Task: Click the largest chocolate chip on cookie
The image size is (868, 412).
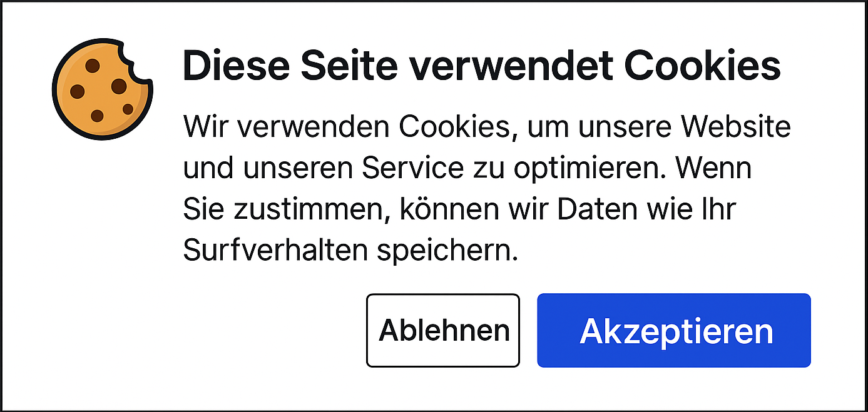Action: point(119,86)
